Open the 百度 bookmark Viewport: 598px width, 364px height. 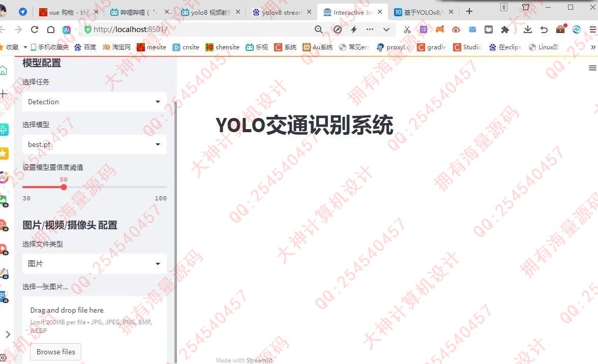point(85,47)
